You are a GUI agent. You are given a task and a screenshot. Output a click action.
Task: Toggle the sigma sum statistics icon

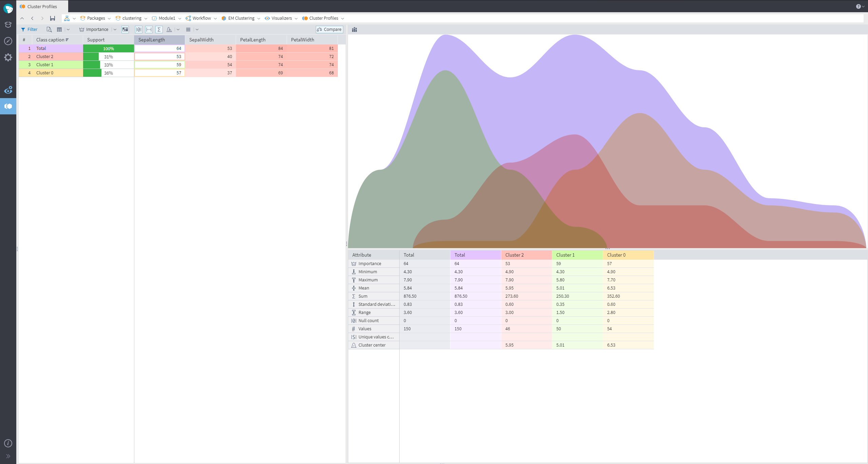point(159,30)
